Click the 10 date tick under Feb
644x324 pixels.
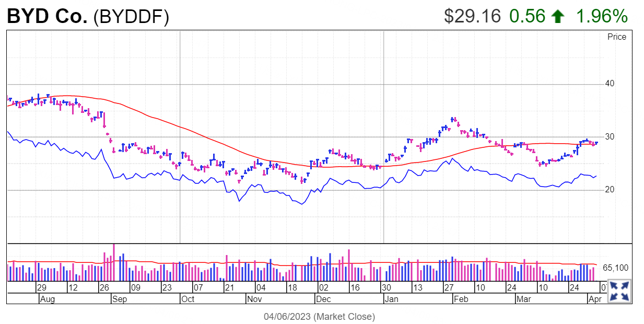pos(481,287)
